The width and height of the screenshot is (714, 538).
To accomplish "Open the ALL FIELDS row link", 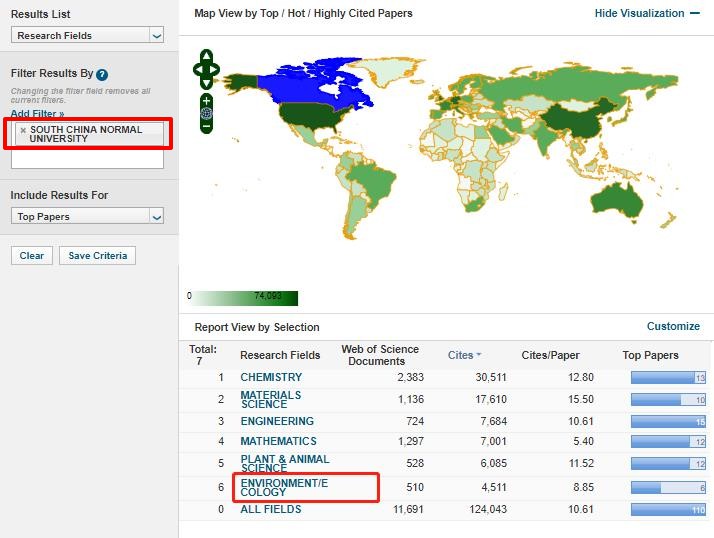I will pyautogui.click(x=270, y=509).
